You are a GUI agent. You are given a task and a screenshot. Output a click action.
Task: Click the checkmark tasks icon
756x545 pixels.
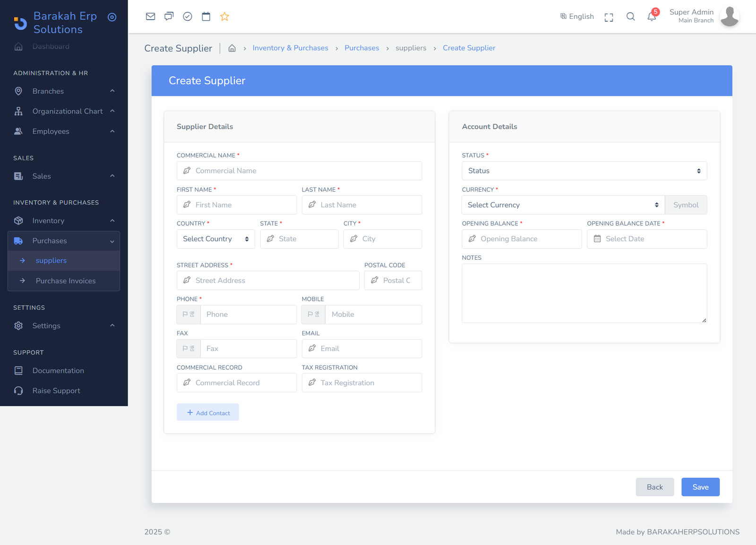tap(188, 17)
